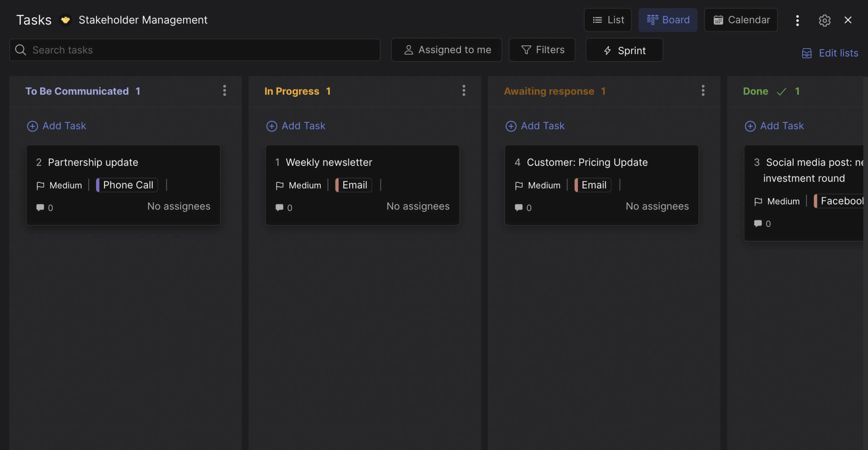Click plus icon in In Progress column

point(272,126)
